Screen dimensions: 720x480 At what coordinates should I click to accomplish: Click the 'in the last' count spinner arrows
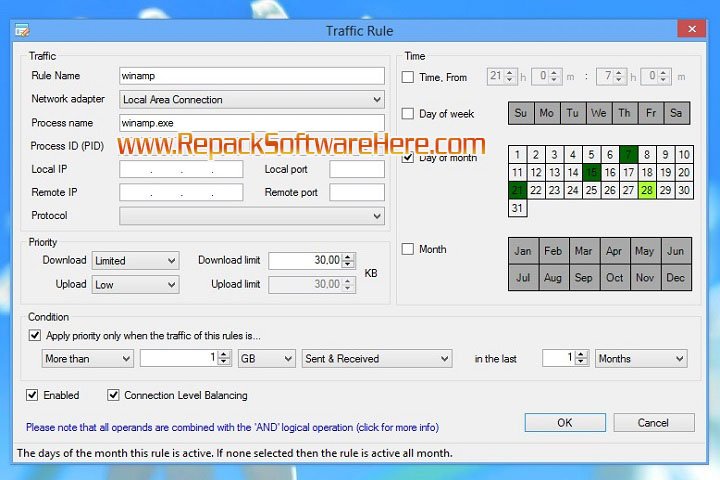tap(581, 358)
